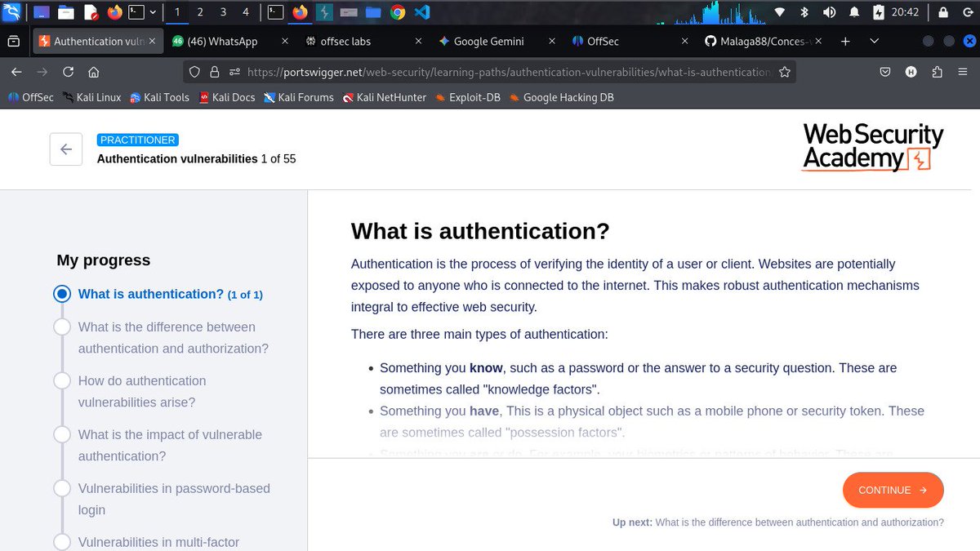Open the Firefox account icon dropdown near the toolbar
This screenshot has width=980, height=551.
pyautogui.click(x=911, y=72)
